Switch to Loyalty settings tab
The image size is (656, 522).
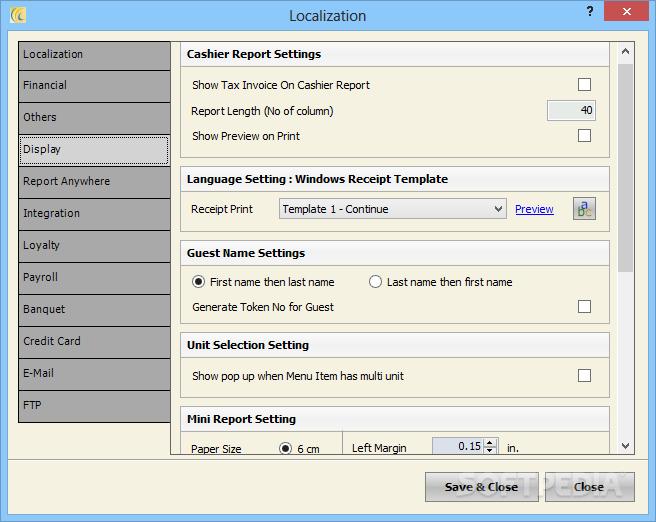95,247
